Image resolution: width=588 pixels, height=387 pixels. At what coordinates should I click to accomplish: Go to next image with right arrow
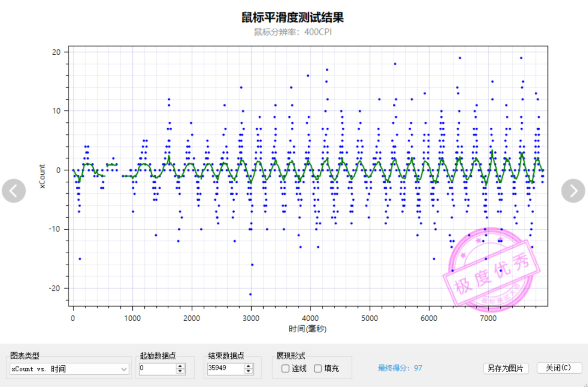click(573, 191)
